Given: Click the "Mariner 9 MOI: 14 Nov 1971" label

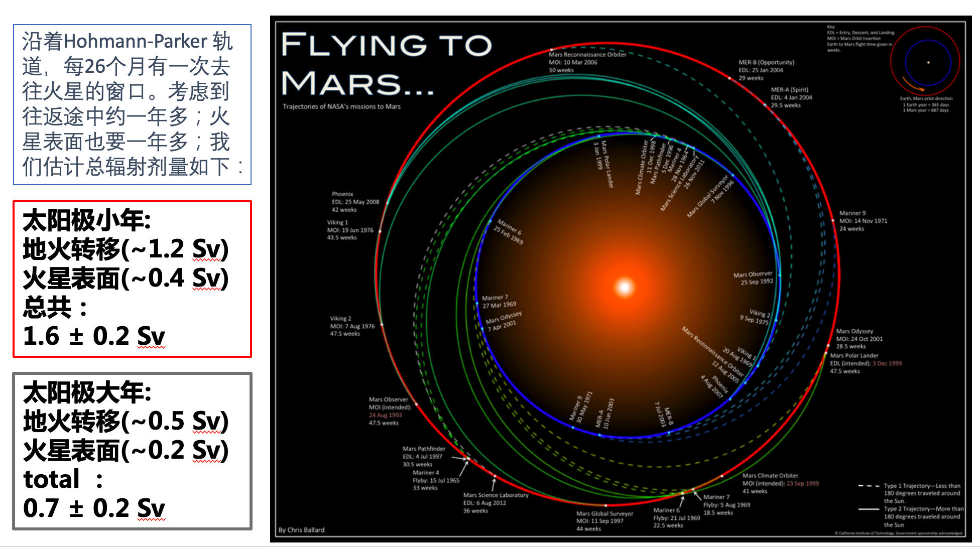Looking at the screenshot, I should pos(863,221).
